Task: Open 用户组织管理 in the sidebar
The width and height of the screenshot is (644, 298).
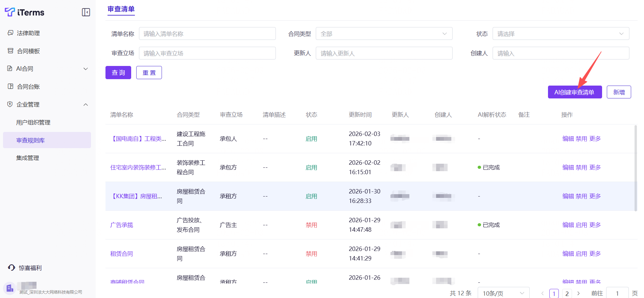Action: pyautogui.click(x=33, y=122)
